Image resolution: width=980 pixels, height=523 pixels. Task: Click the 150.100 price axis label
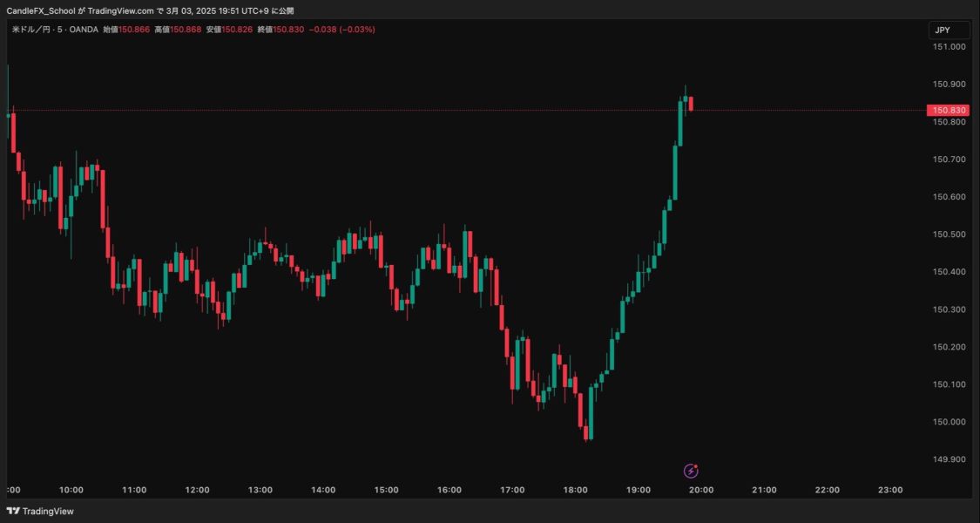[949, 384]
